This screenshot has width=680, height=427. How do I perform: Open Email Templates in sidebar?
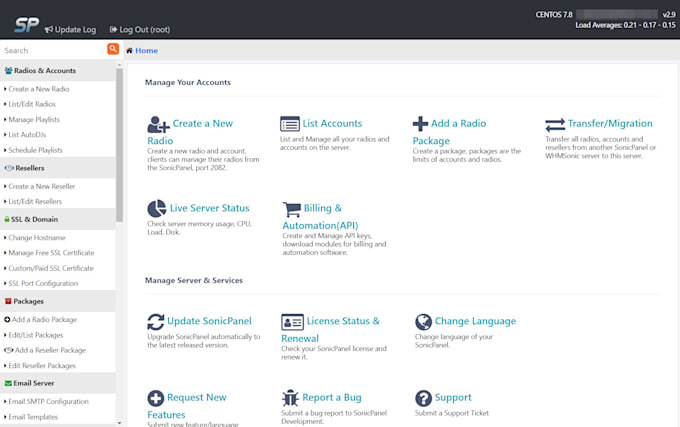pyautogui.click(x=33, y=417)
